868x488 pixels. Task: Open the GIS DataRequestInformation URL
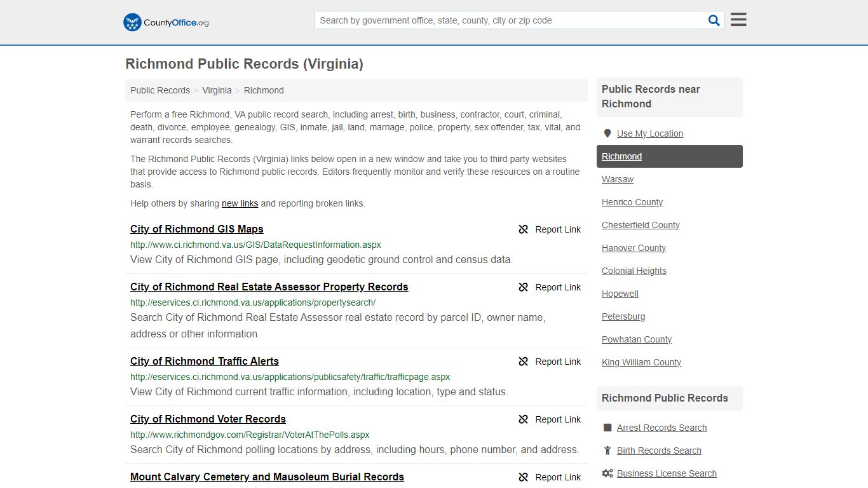pyautogui.click(x=255, y=245)
